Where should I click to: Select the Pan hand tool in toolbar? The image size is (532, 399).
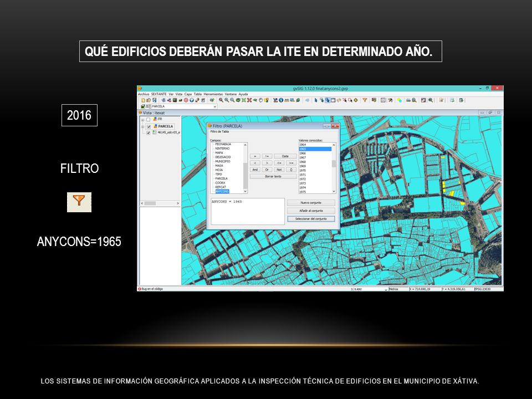point(260,100)
